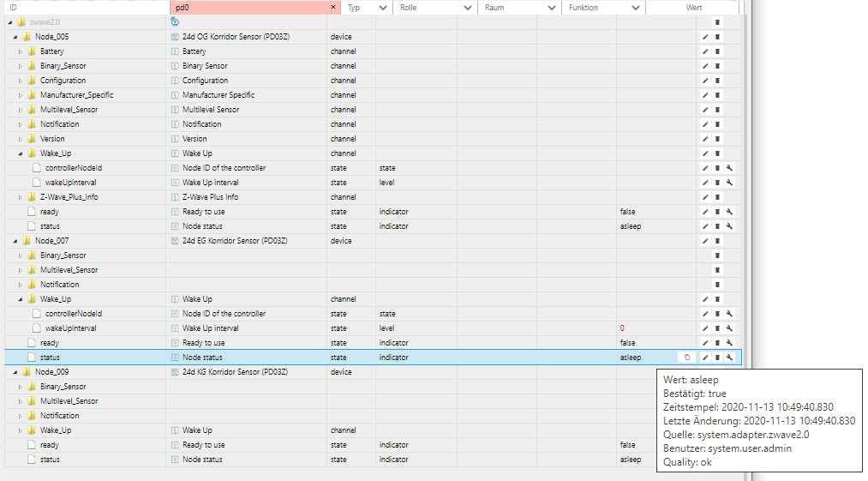Edit the Node_005 ready state
This screenshot has height=481, width=868.
tap(705, 212)
